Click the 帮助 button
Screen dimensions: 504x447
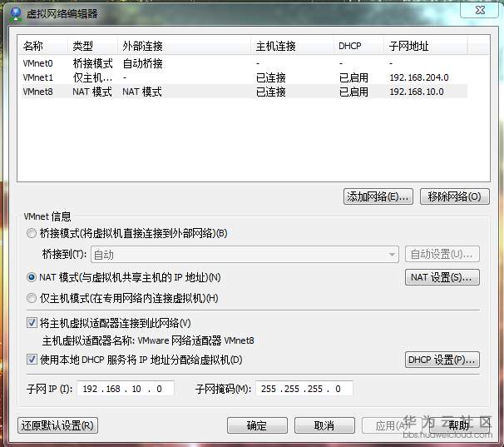pos(459,425)
